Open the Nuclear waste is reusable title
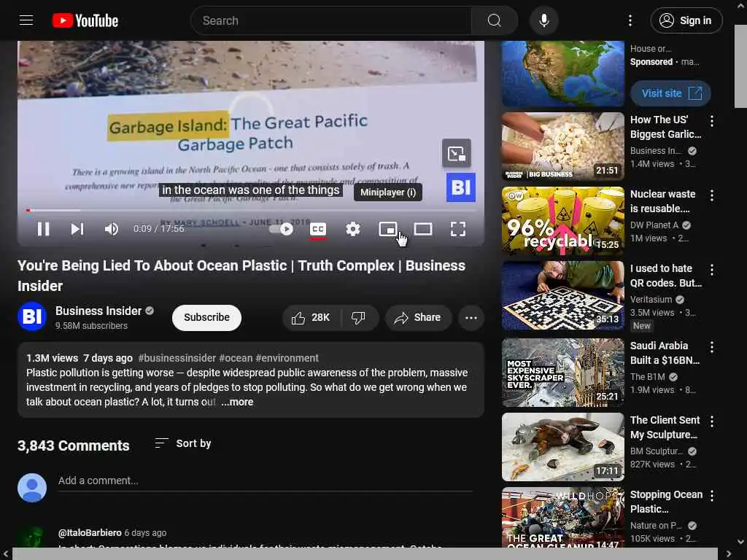Screen dimensions: 747x560 pos(663,201)
